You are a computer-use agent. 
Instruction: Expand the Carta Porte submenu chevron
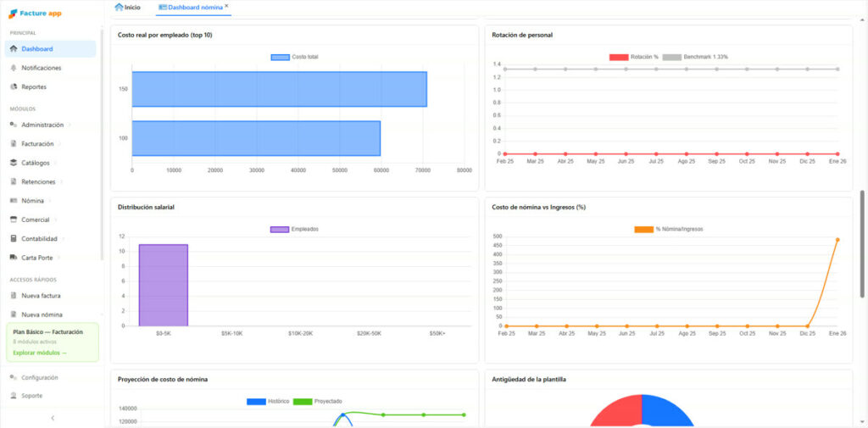[x=58, y=258]
